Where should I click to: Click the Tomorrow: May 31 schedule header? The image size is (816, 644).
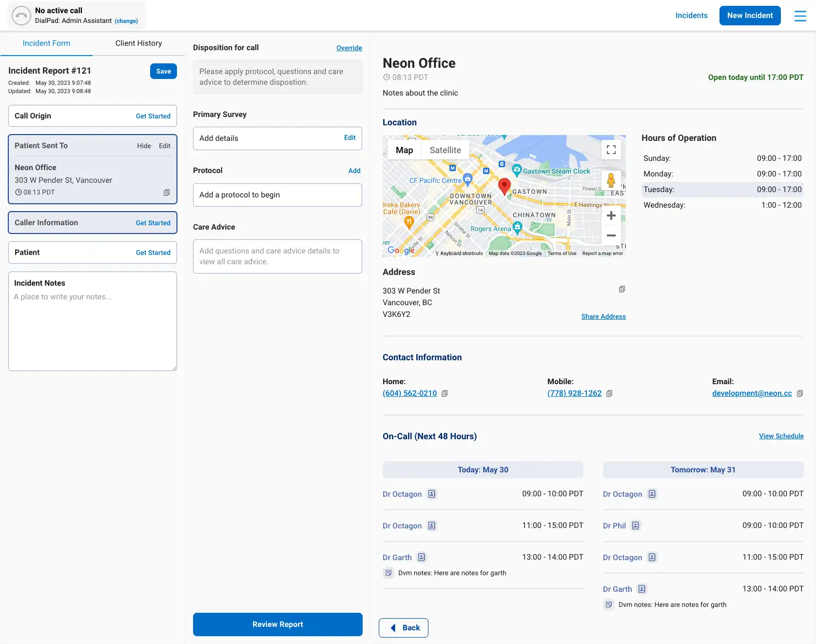(x=703, y=470)
